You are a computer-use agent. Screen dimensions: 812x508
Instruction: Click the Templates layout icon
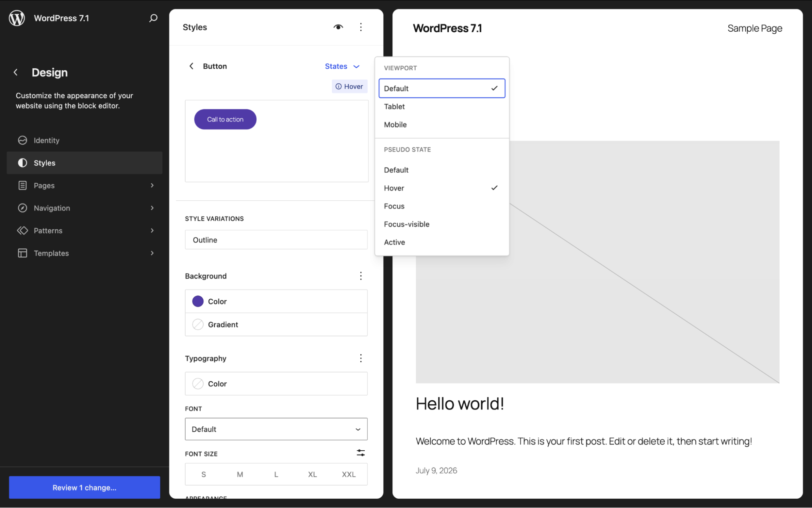[x=22, y=253]
